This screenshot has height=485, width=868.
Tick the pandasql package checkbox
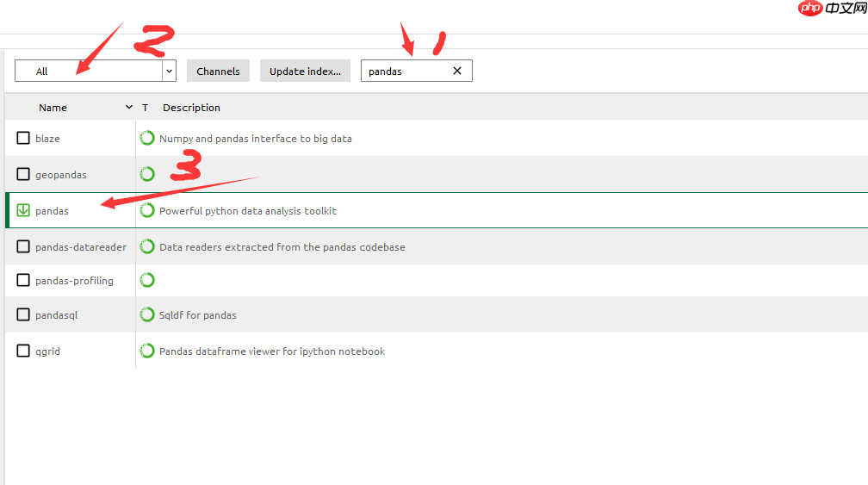pyautogui.click(x=23, y=314)
